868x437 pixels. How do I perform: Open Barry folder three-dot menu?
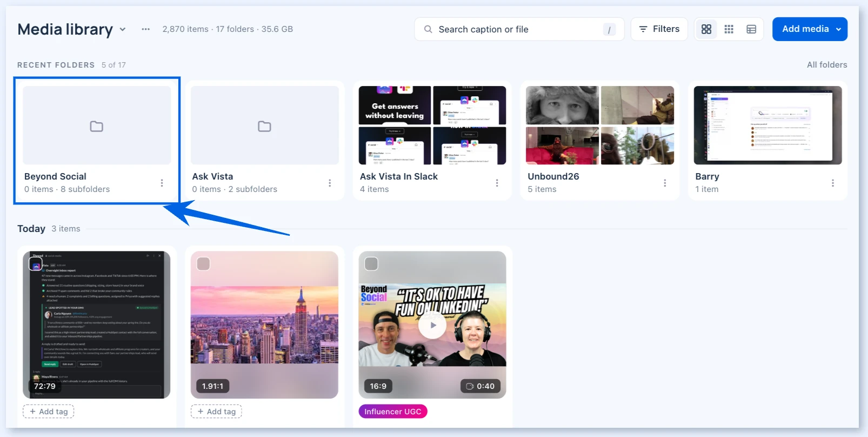(833, 183)
